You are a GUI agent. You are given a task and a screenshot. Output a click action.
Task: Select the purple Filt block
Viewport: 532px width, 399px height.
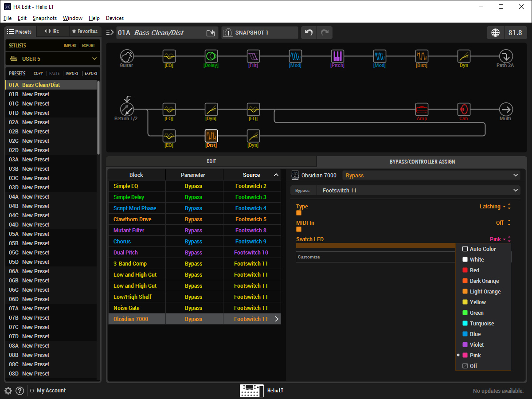point(253,56)
